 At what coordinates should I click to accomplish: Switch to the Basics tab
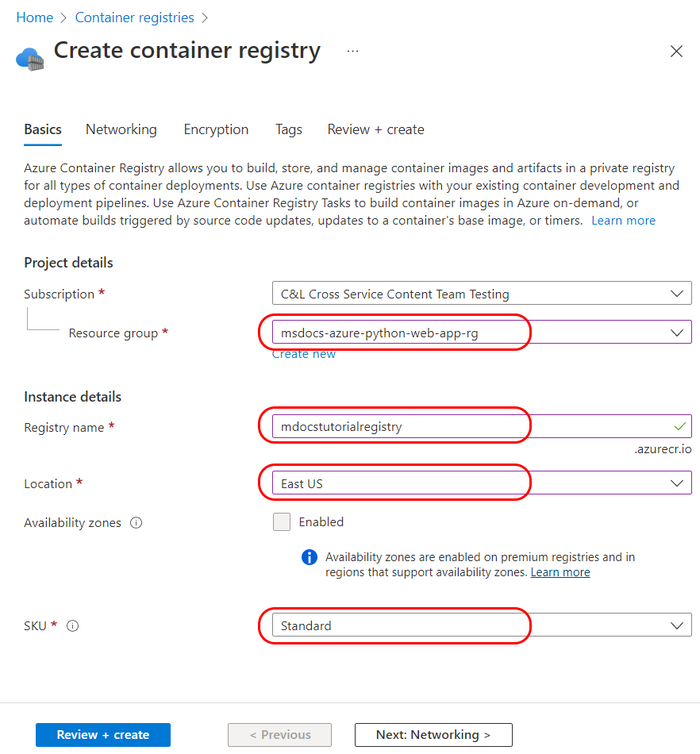click(43, 129)
